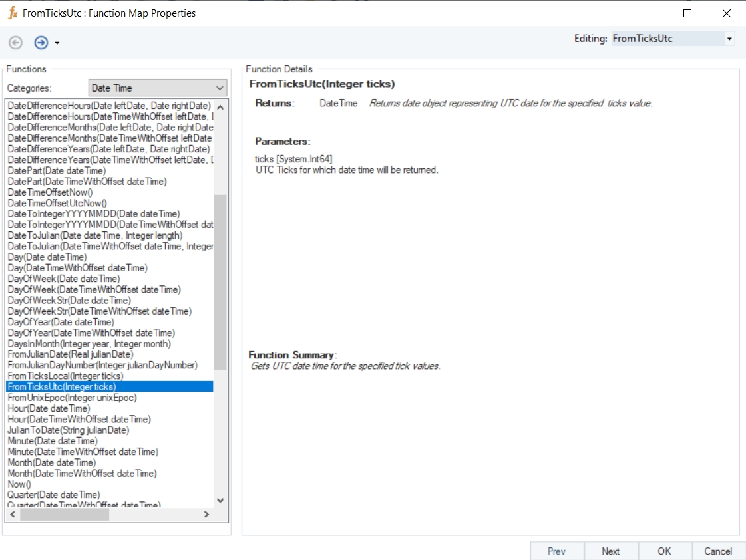Select FromUnixEpoc(Integer unixEpoc) in list

click(72, 398)
